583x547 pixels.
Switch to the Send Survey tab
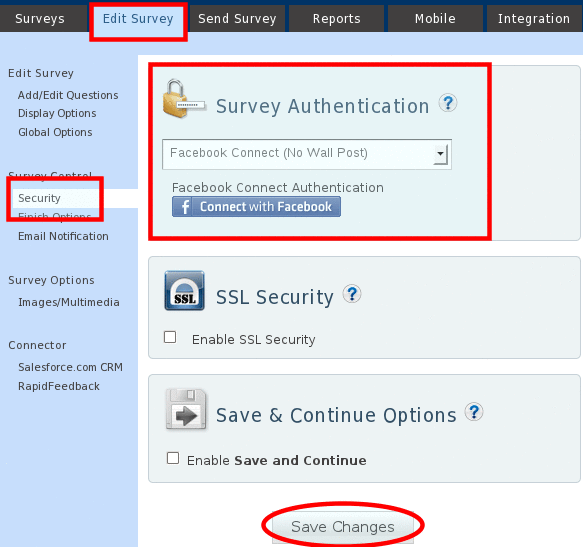[x=237, y=19]
